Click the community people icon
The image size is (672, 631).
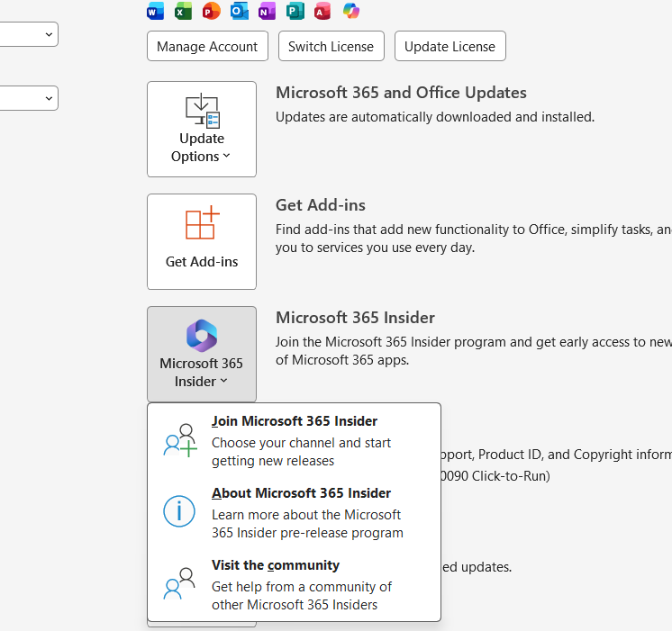179,583
